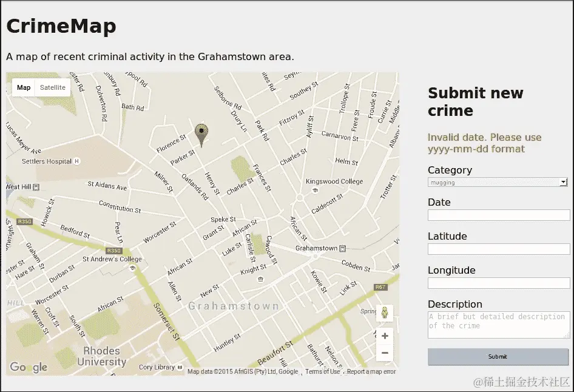Click the Somerset St label
This screenshot has height=392, width=574.
[167, 322]
